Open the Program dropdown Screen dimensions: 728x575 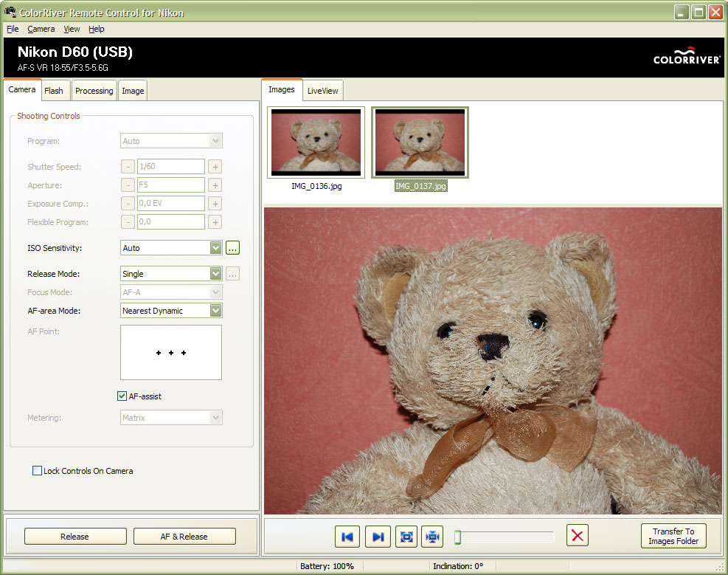(171, 141)
